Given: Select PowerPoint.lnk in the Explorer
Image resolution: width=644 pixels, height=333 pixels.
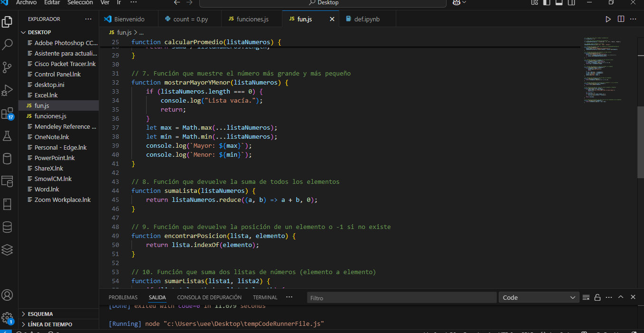Looking at the screenshot, I should [58, 158].
